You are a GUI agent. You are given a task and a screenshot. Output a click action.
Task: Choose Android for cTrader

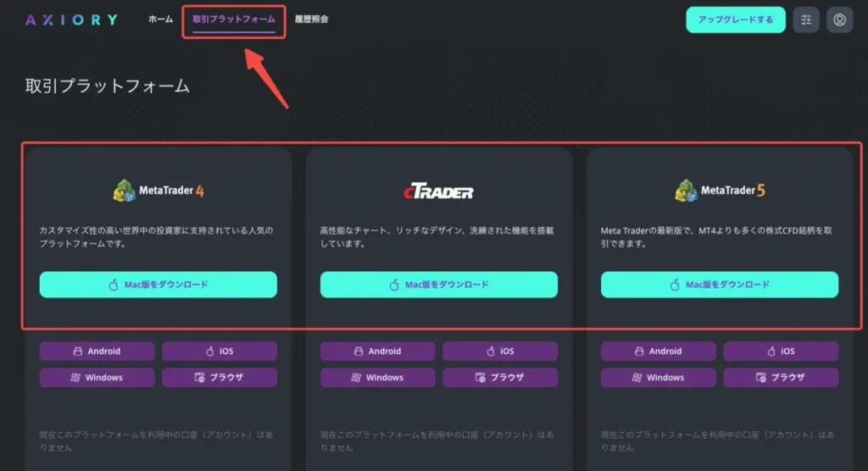click(x=377, y=351)
